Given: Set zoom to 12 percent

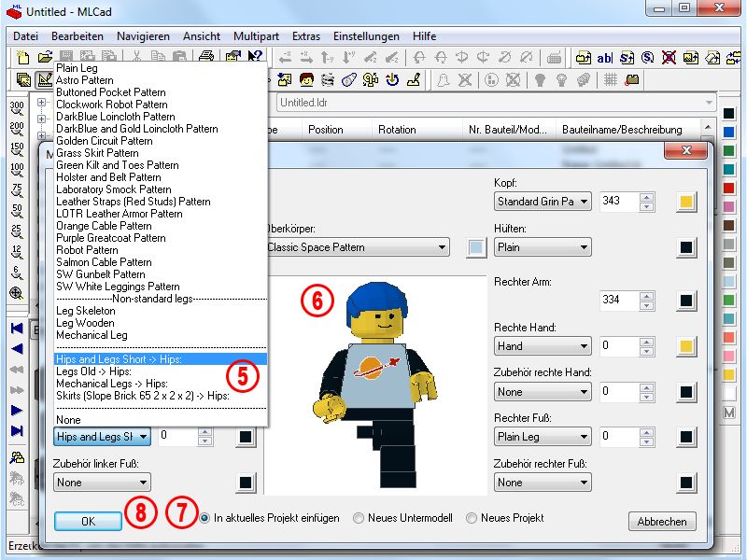Looking at the screenshot, I should (x=17, y=252).
